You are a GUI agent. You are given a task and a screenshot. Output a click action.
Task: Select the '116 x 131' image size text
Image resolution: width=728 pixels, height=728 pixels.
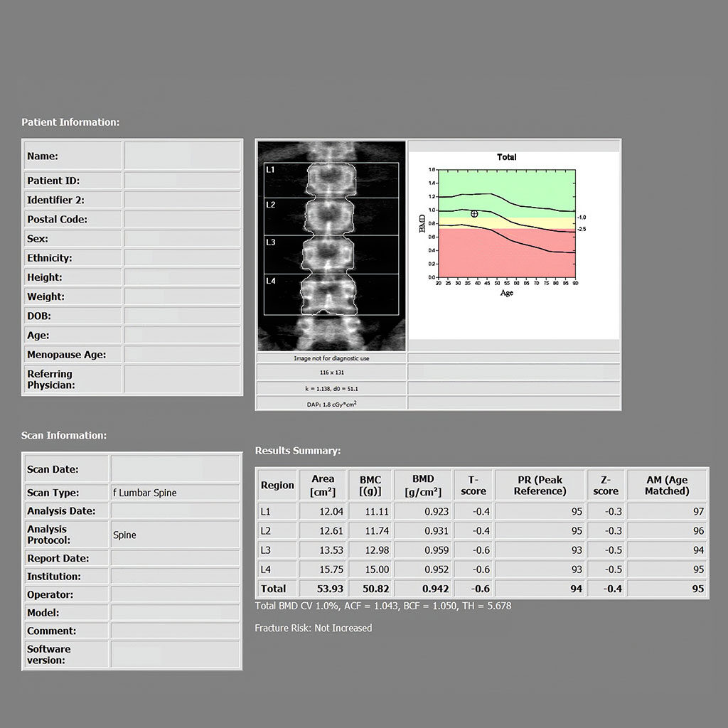point(331,373)
